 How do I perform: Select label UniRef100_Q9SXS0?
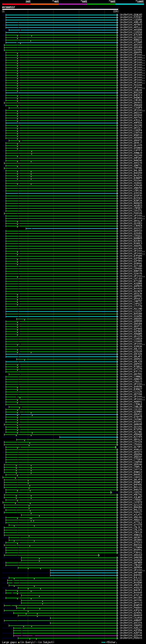pyautogui.click(x=131, y=45)
